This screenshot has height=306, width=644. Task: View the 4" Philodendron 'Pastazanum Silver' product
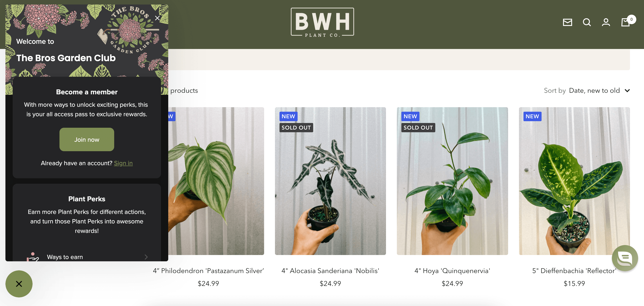pyautogui.click(x=209, y=270)
